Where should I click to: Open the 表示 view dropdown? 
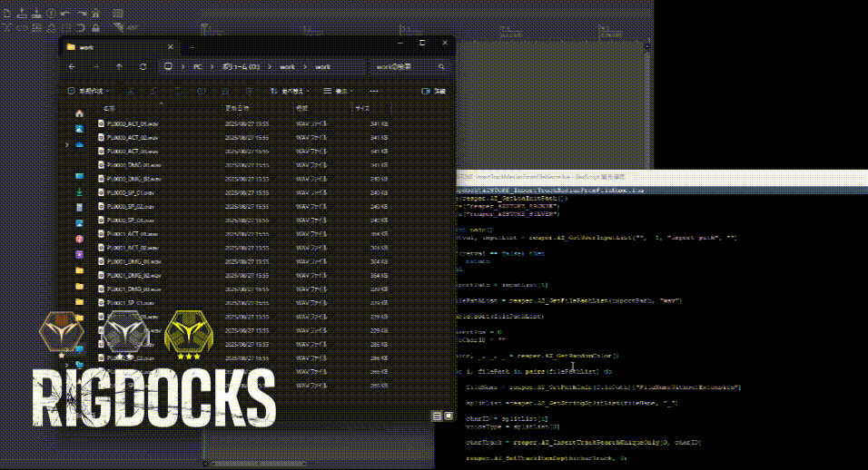pyautogui.click(x=339, y=91)
